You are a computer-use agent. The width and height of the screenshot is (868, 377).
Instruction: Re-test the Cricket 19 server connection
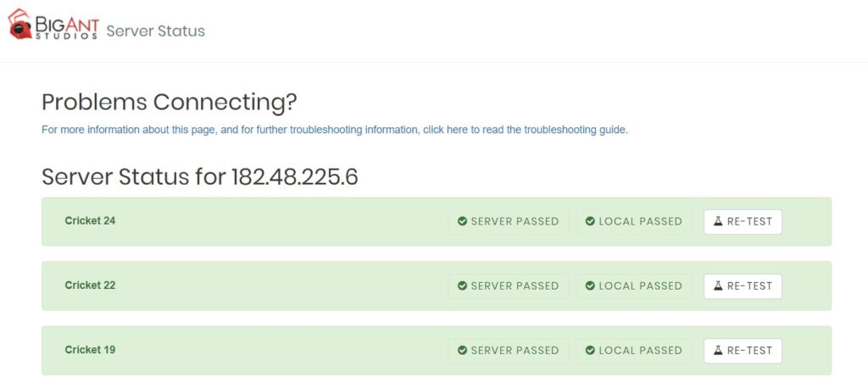(743, 351)
